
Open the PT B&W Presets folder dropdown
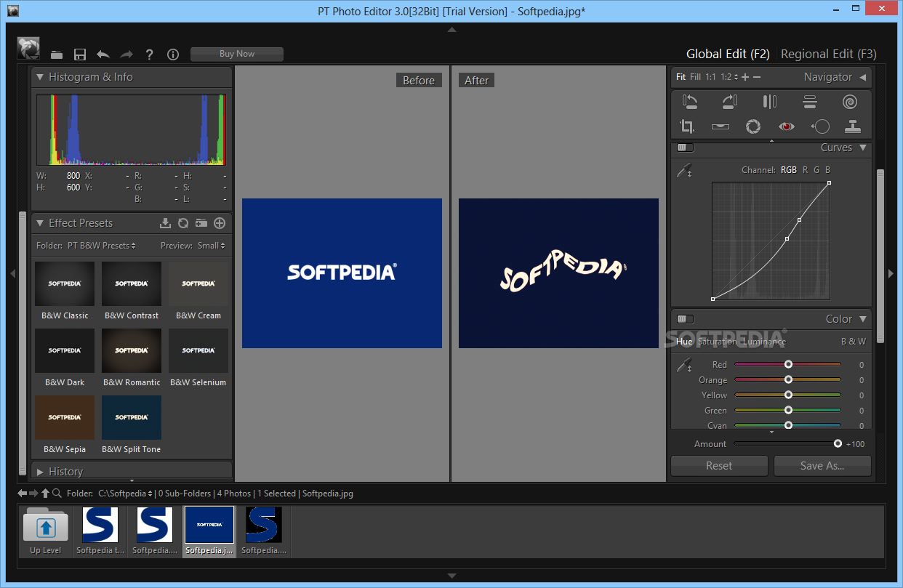[102, 246]
